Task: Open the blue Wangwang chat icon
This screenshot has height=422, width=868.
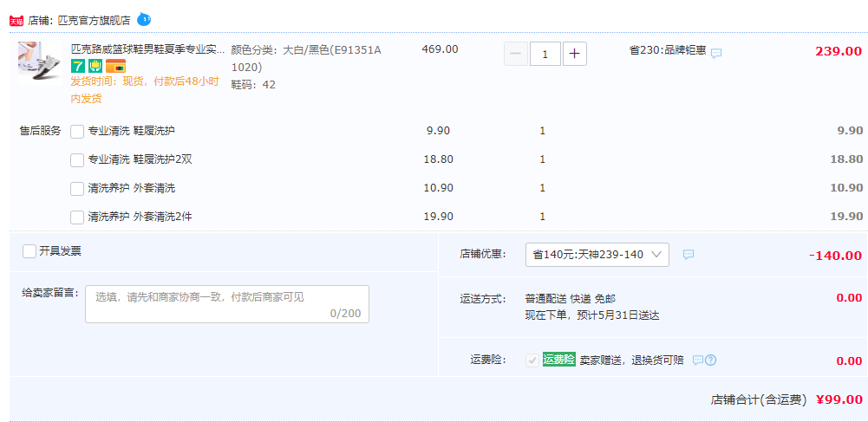Action: (144, 20)
